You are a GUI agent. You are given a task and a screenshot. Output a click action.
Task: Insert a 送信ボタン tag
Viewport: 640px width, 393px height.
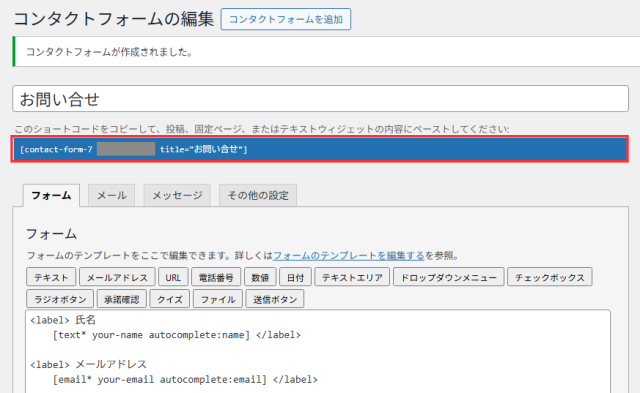(275, 299)
